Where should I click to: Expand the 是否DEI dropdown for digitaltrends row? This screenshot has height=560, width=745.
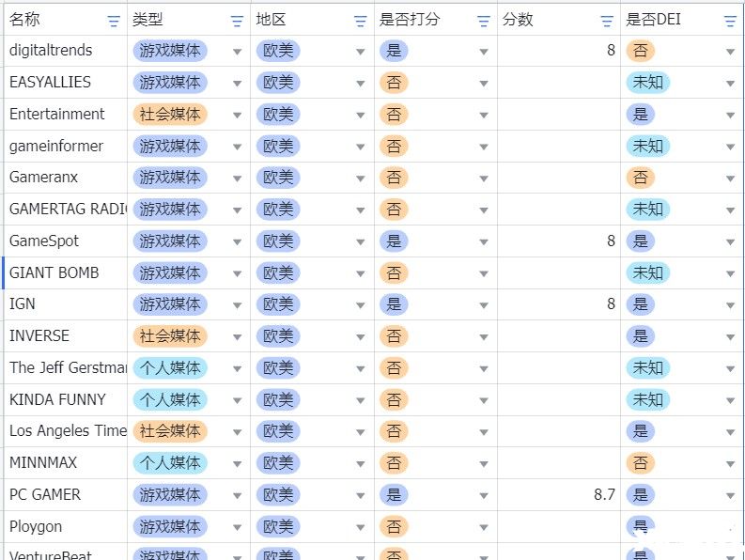pyautogui.click(x=730, y=52)
